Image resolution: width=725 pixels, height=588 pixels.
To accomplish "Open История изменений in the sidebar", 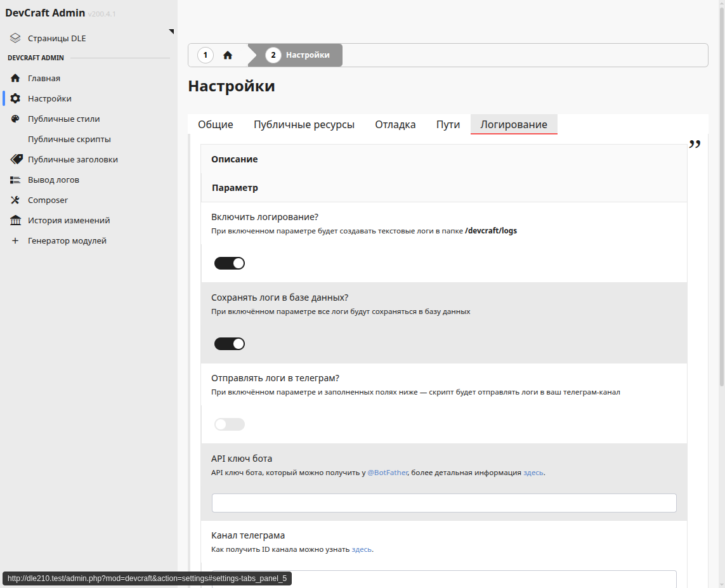I will [x=69, y=221].
